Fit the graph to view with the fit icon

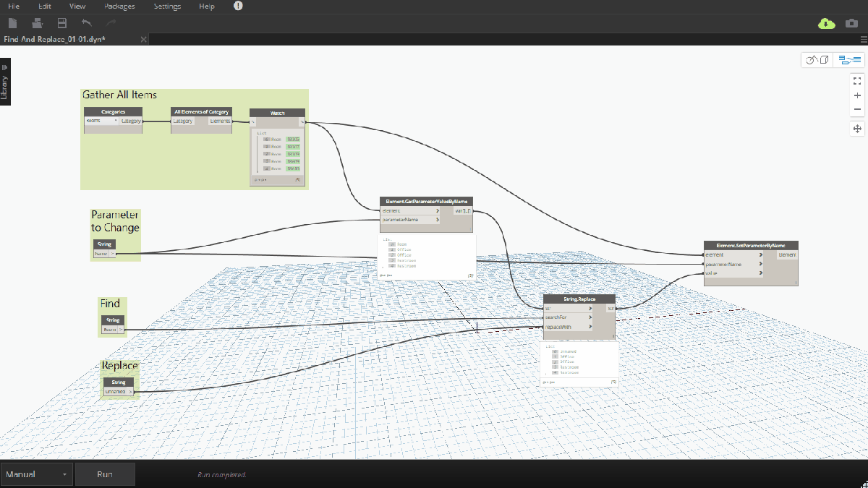(857, 80)
